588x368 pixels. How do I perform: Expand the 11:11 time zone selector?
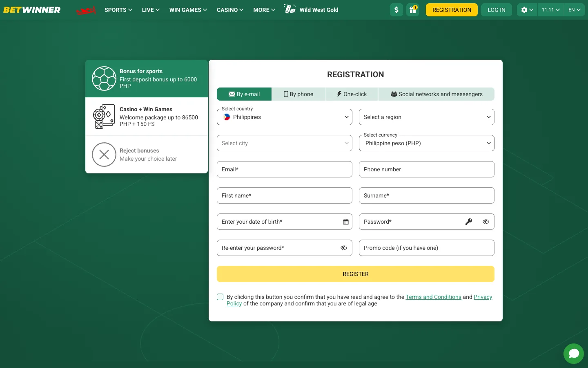(551, 10)
